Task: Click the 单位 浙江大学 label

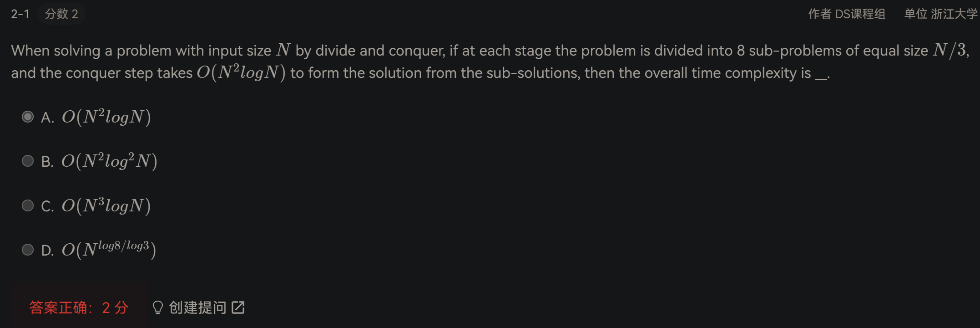Action: [940, 14]
